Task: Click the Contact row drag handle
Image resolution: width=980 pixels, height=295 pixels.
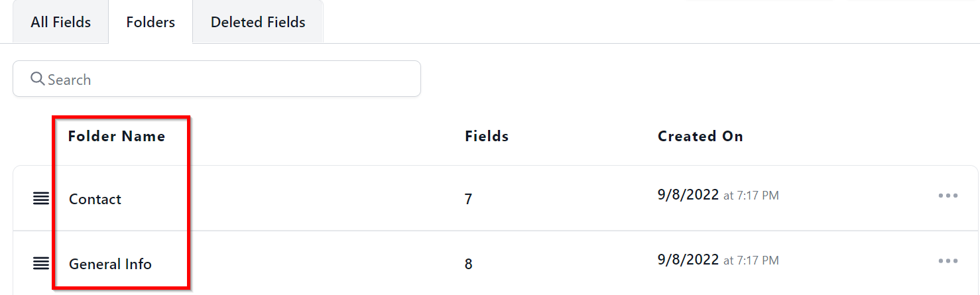Action: [x=41, y=198]
